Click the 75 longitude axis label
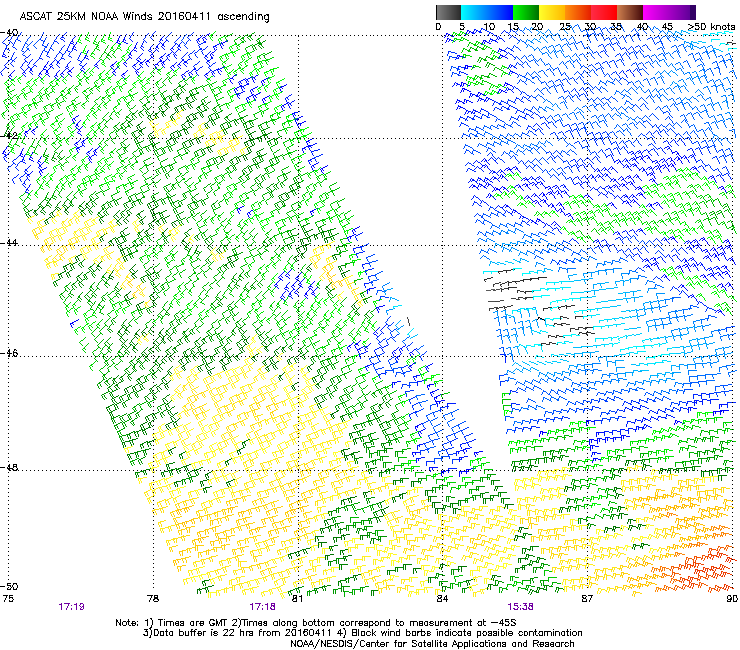Viewport: 740px width, 650px height. pyautogui.click(x=8, y=599)
